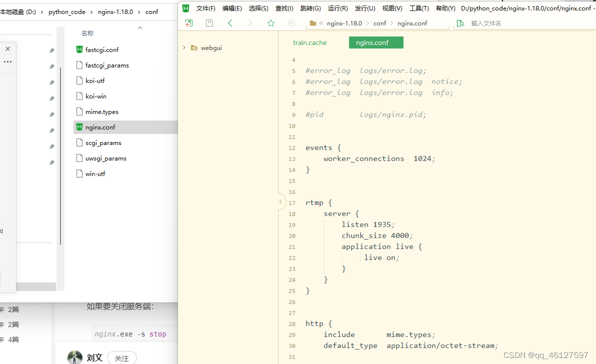Viewport: 596px width, 364px height.
Task: Open the 视图(V) menu
Action: coord(392,8)
